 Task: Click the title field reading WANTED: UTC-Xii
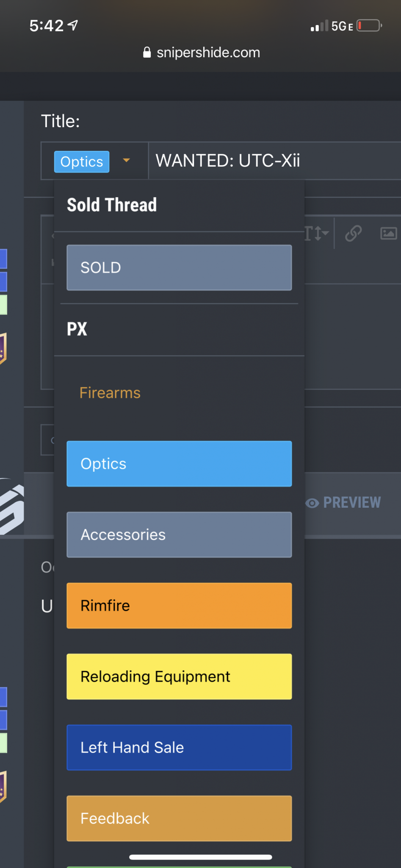click(x=275, y=161)
